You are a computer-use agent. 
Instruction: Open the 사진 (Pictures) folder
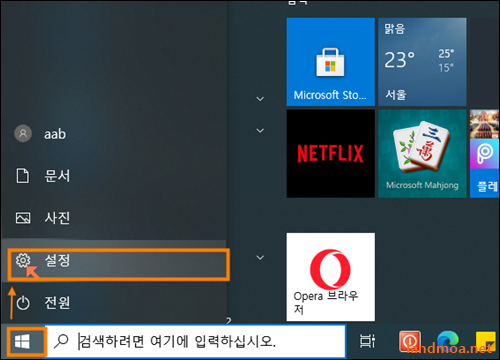click(113, 218)
